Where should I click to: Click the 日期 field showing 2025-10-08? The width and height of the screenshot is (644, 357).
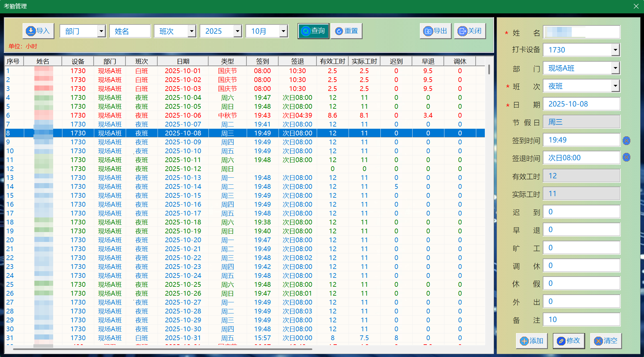[x=582, y=104]
